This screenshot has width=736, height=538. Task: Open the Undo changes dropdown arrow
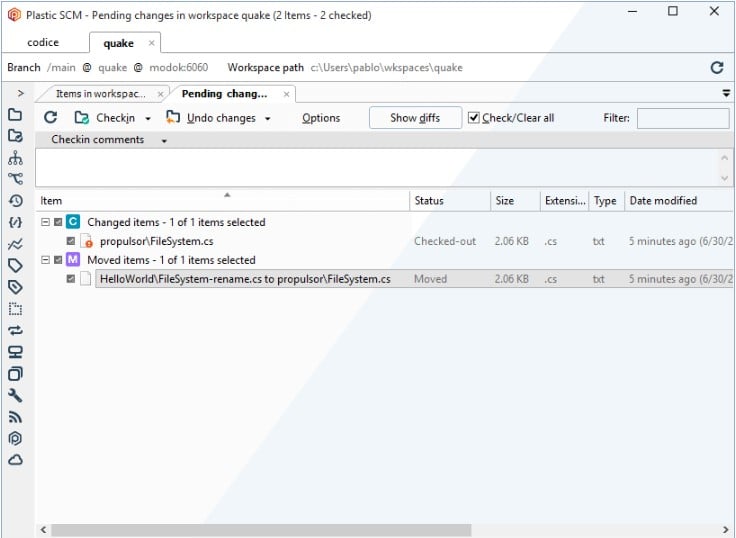[x=268, y=119]
